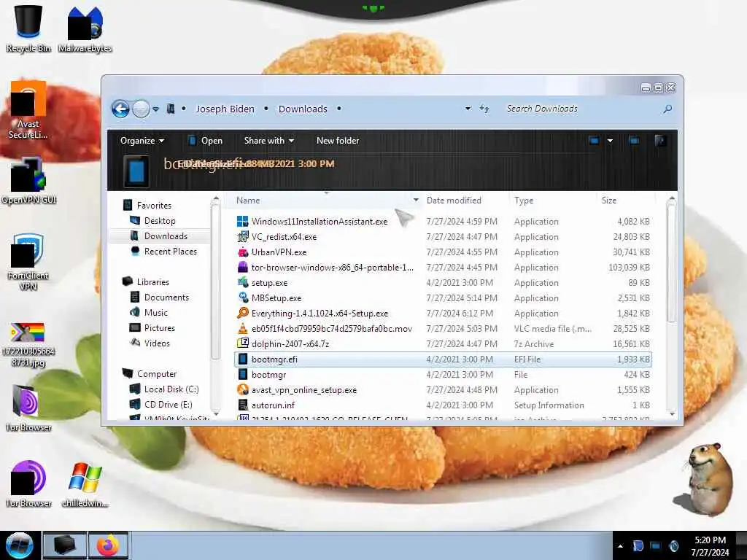Click the Windows Start orb
Image resolution: width=747 pixels, height=560 pixels.
click(19, 545)
